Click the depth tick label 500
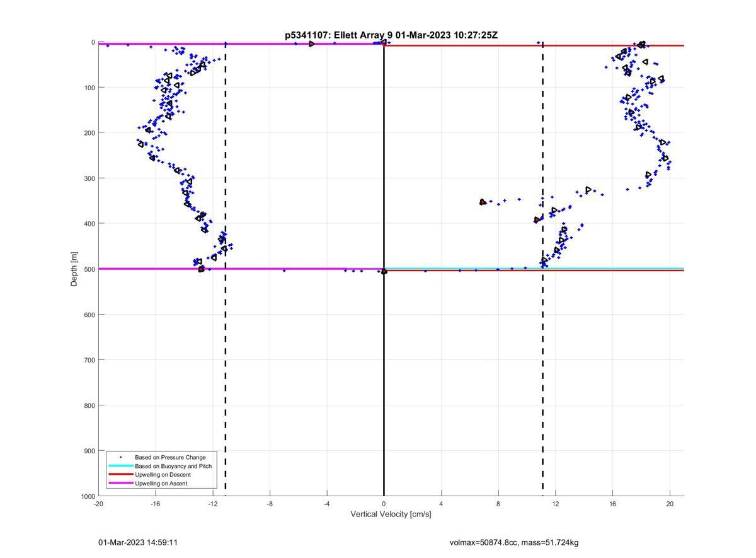Image resolution: width=756 pixels, height=558 pixels. pyautogui.click(x=89, y=269)
